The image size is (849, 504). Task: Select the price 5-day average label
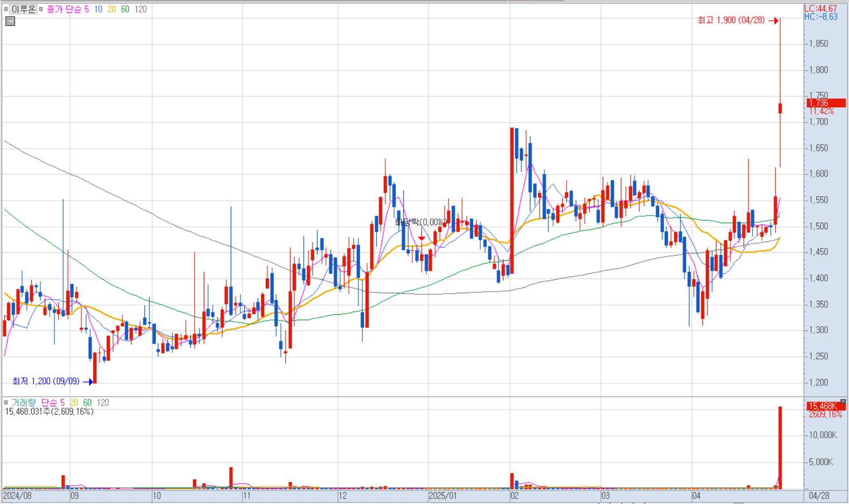(87, 9)
